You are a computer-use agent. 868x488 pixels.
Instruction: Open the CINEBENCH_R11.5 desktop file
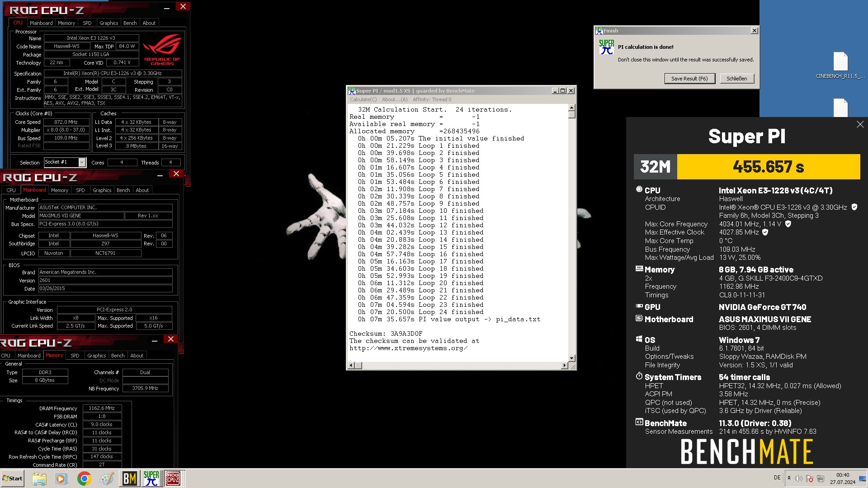point(840,66)
